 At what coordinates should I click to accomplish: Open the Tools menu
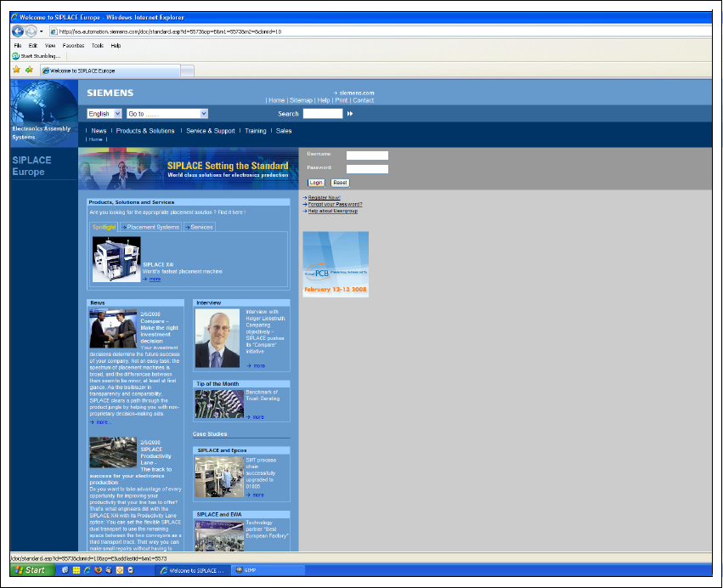pyautogui.click(x=98, y=46)
